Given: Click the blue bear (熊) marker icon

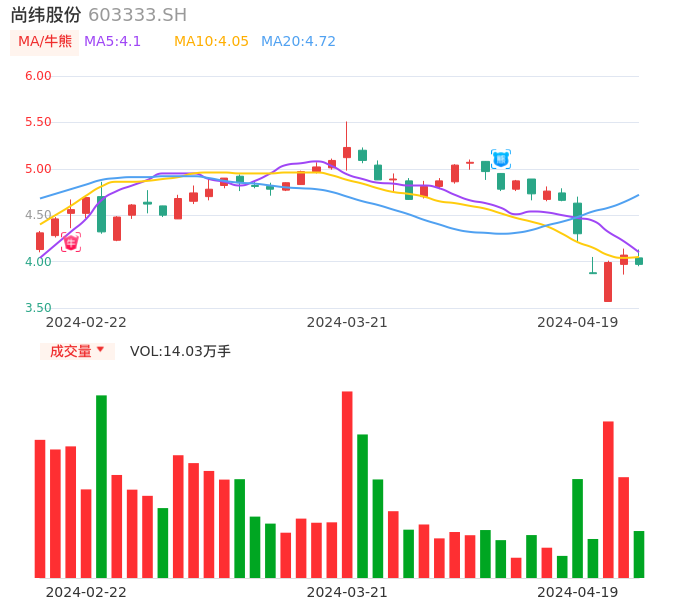Looking at the screenshot, I should tap(501, 159).
